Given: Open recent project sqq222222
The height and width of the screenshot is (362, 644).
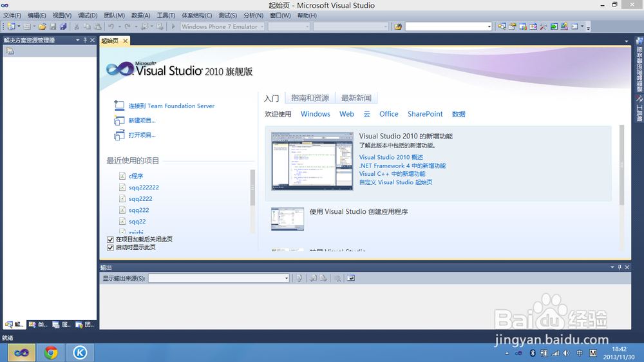Looking at the screenshot, I should click(x=144, y=187).
